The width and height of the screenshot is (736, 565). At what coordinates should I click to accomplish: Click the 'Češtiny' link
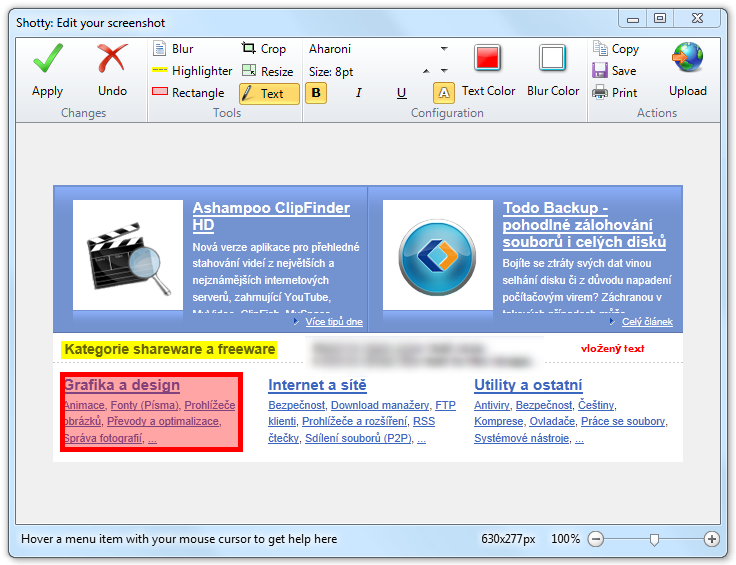coord(596,405)
